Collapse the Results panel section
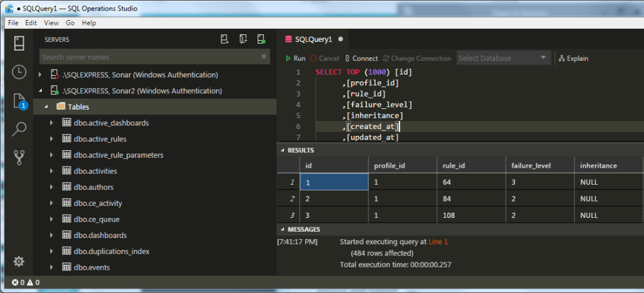This screenshot has height=293, width=644. click(x=283, y=150)
